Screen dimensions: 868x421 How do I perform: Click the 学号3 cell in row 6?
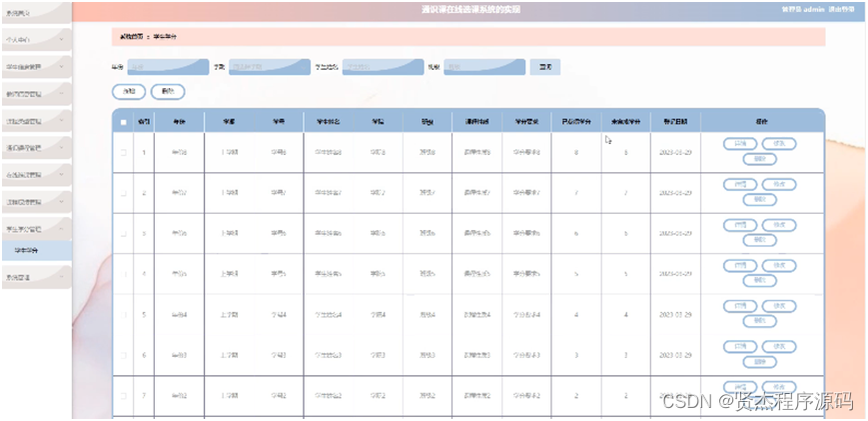[279, 355]
